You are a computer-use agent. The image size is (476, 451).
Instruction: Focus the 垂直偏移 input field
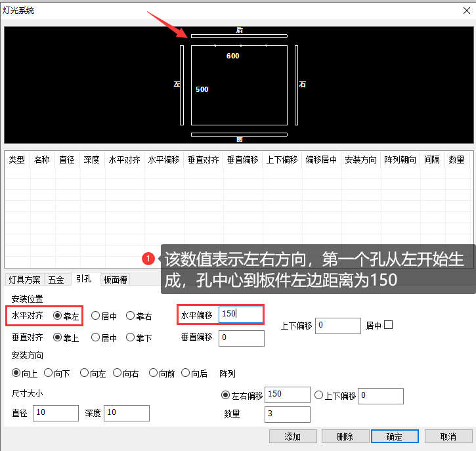click(x=242, y=338)
